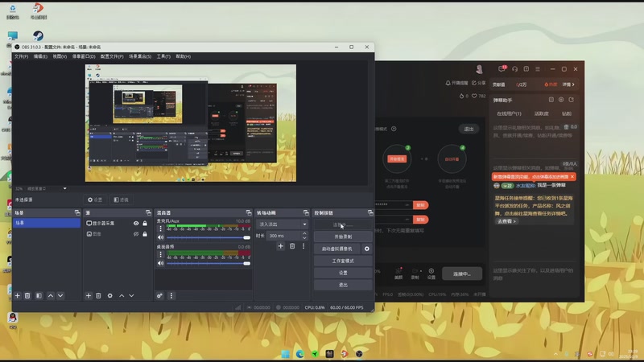Click 连接中 button in streaming app

(x=462, y=274)
